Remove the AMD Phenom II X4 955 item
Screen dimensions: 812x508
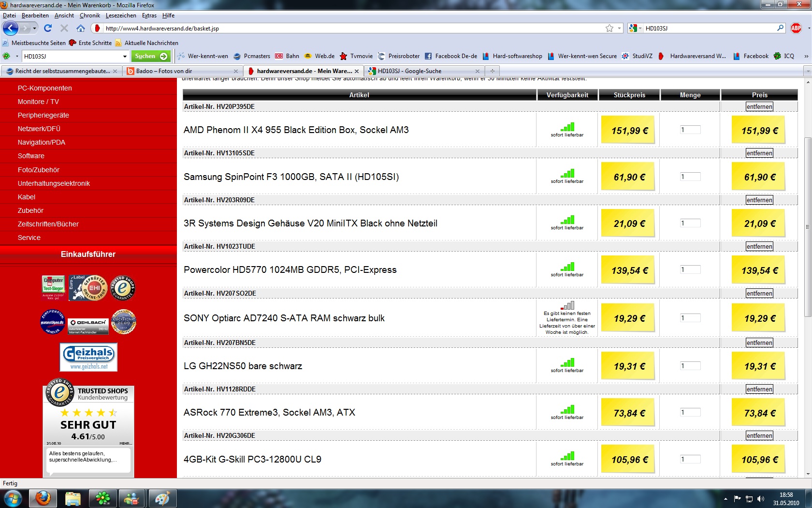(x=759, y=106)
